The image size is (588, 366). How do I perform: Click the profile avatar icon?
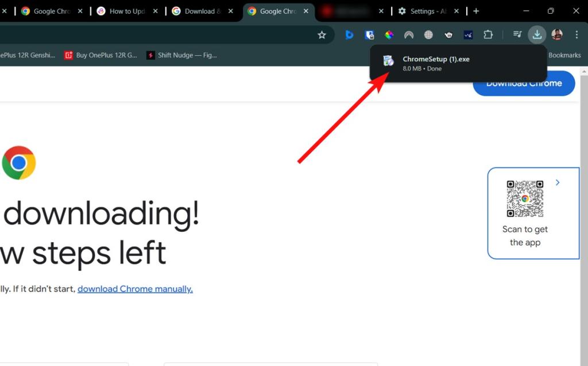coord(557,34)
